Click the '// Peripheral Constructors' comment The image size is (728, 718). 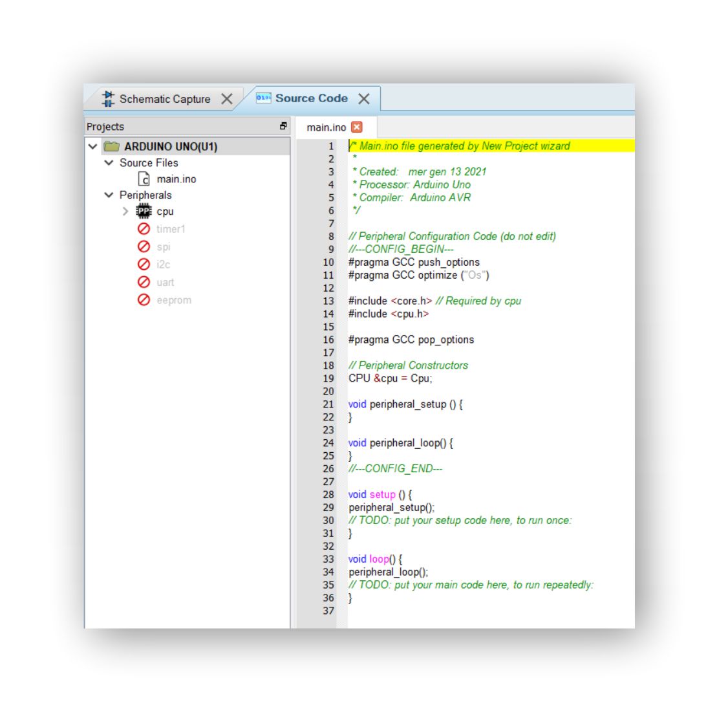pyautogui.click(x=408, y=365)
